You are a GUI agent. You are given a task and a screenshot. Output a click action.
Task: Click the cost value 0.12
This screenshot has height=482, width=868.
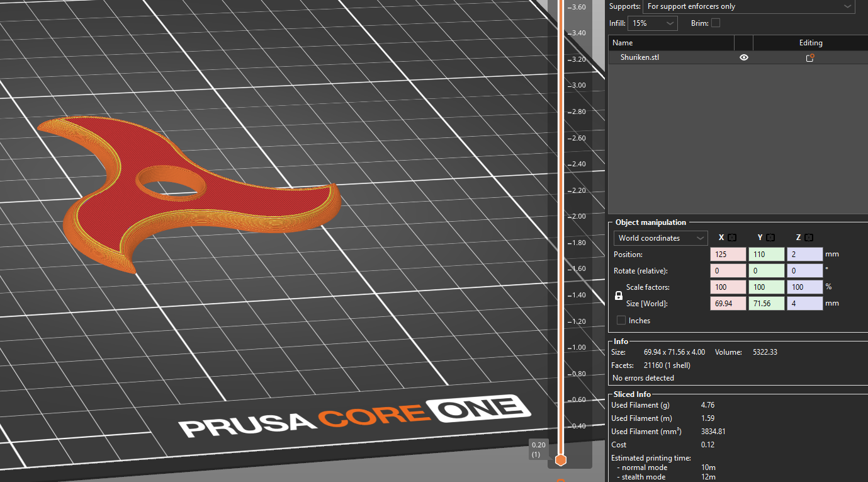707,445
